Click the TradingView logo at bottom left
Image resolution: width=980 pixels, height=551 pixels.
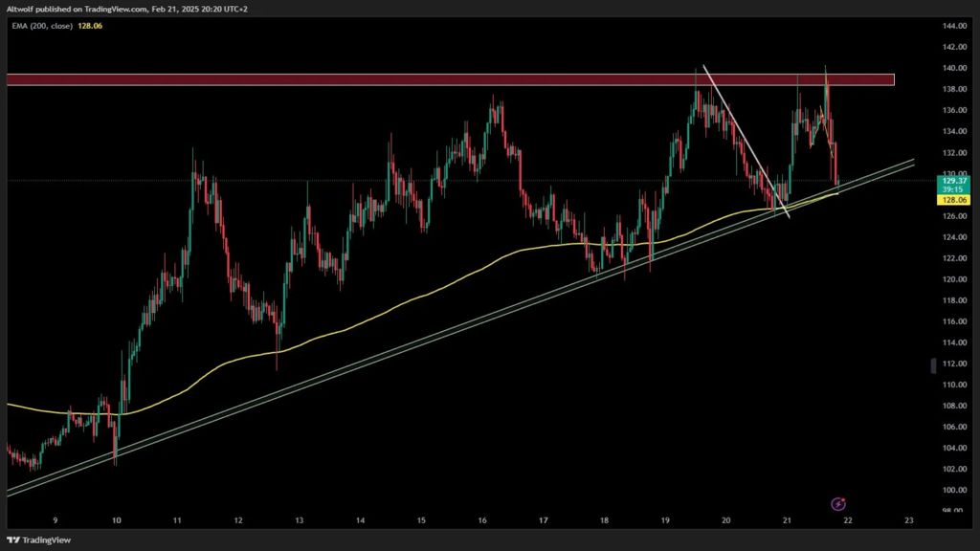(x=38, y=540)
